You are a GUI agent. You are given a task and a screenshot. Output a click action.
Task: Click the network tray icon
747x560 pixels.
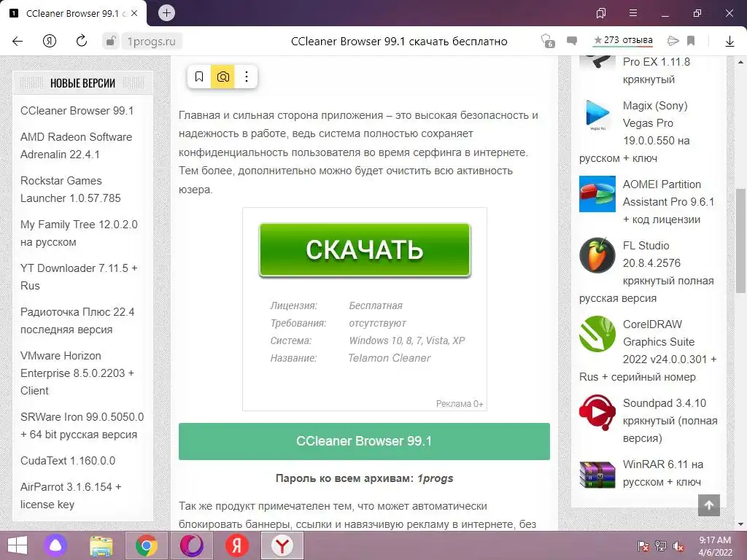pyautogui.click(x=661, y=545)
